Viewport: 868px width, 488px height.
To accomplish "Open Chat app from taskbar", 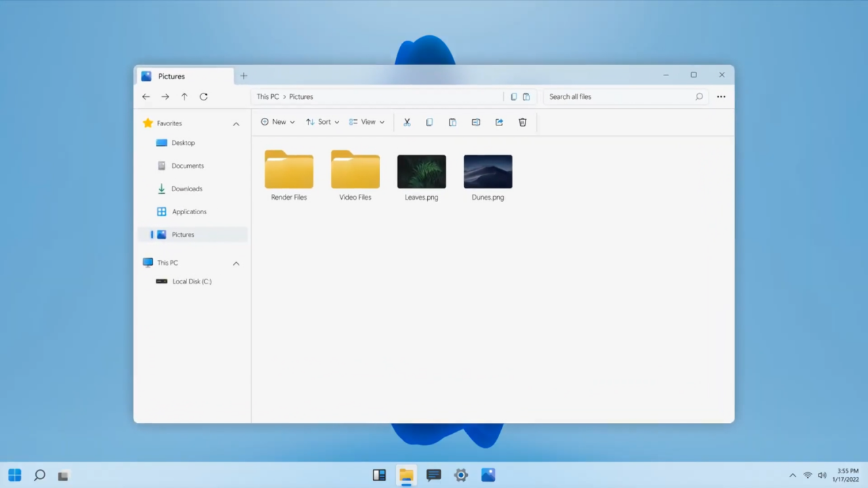I will point(434,475).
